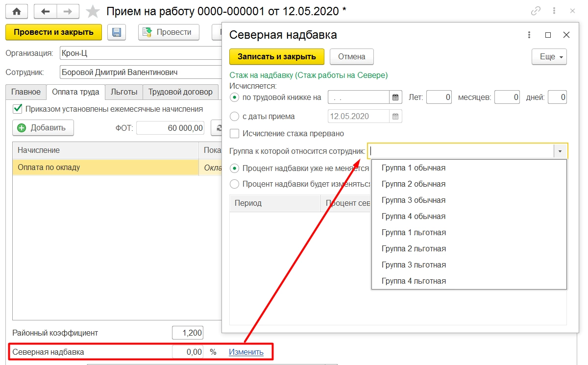Image resolution: width=588 pixels, height=365 pixels.
Task: Save document with the floppy disk icon
Action: point(117,32)
